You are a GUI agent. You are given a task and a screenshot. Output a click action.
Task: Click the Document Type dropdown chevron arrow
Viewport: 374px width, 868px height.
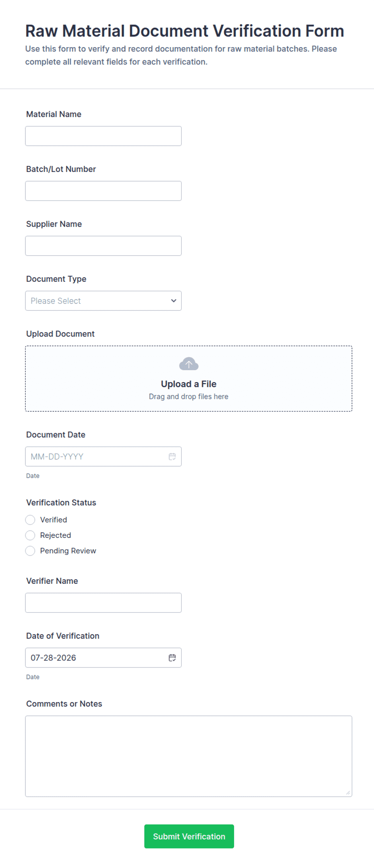(x=174, y=301)
